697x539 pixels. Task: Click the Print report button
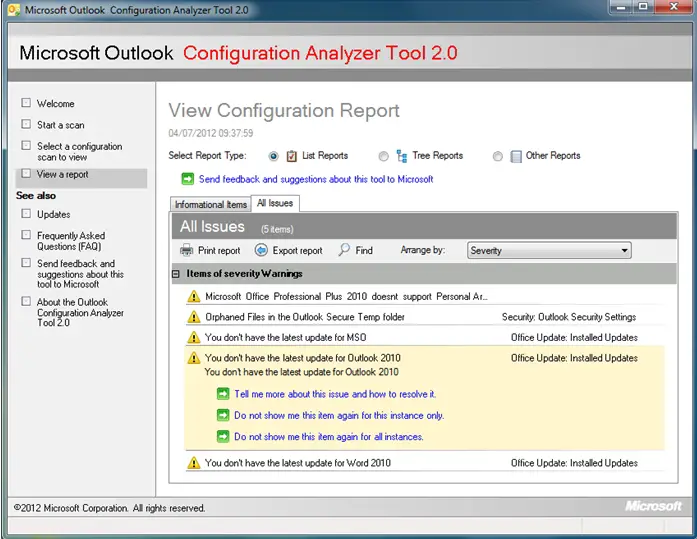coord(210,250)
